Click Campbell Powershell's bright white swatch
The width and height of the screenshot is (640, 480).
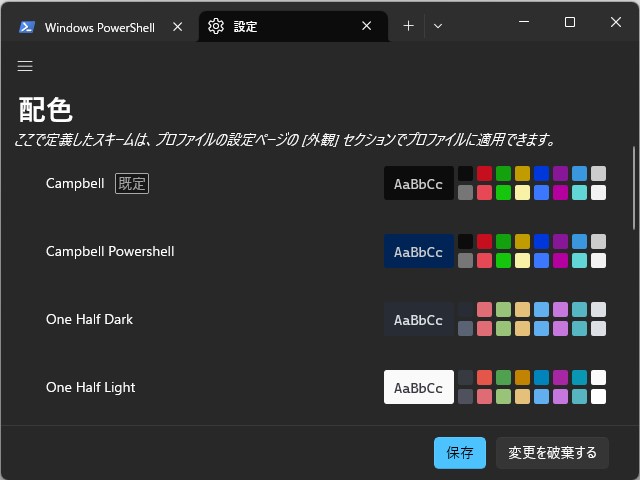pyautogui.click(x=598, y=260)
